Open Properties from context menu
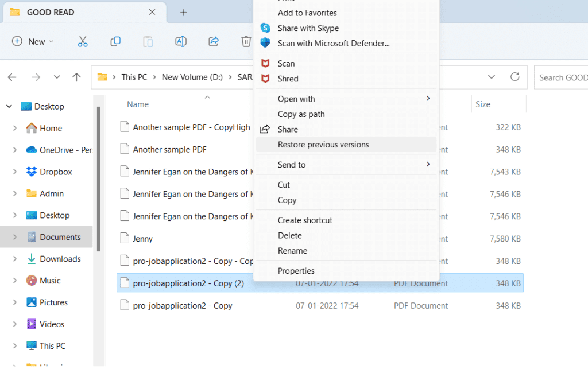The image size is (588, 369). click(346, 271)
